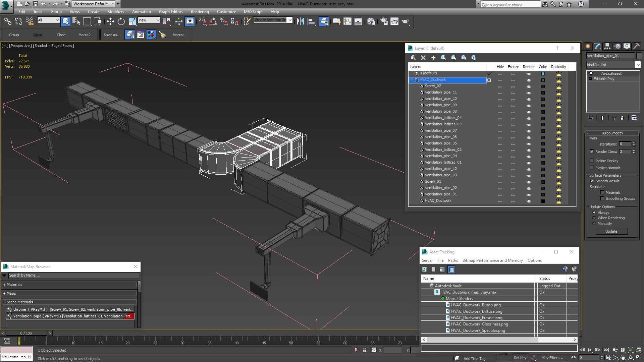Image resolution: width=644 pixels, height=362 pixels.
Task: Click Create New Layer icon in Layer dialog
Action: tap(413, 58)
